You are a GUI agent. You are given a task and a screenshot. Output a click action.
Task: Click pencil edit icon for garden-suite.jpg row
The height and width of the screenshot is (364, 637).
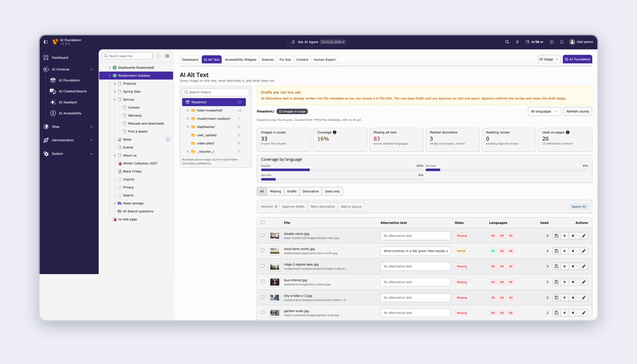coord(584,313)
